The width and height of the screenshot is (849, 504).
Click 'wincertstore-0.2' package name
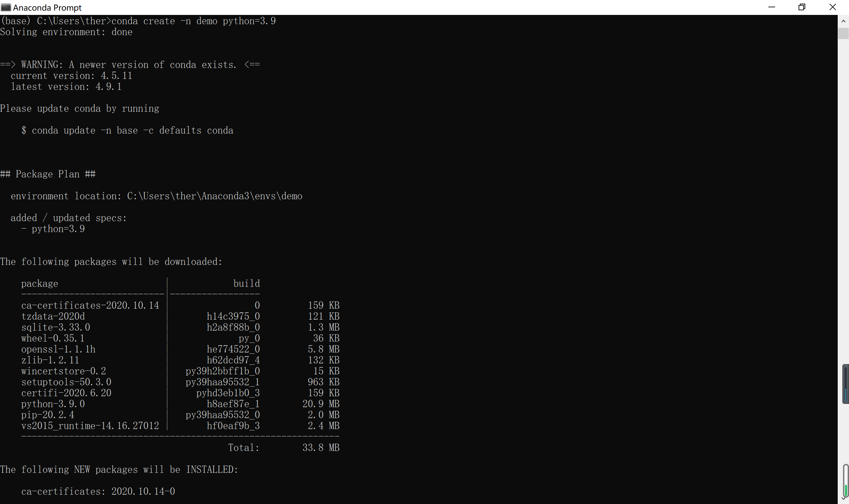pos(63,371)
